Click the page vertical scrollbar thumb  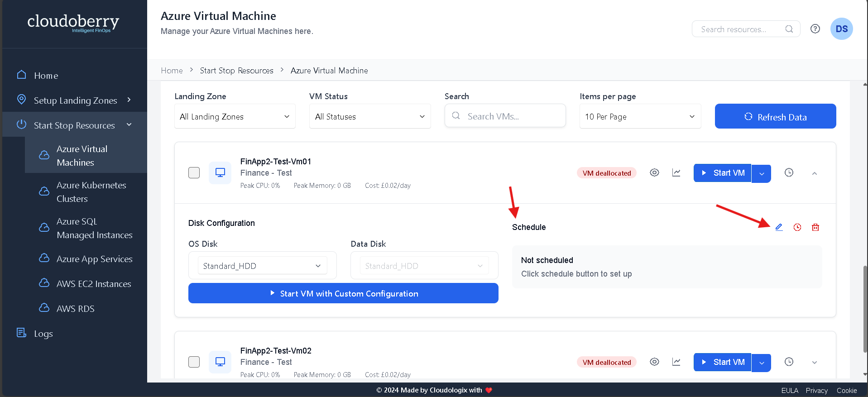click(x=865, y=309)
